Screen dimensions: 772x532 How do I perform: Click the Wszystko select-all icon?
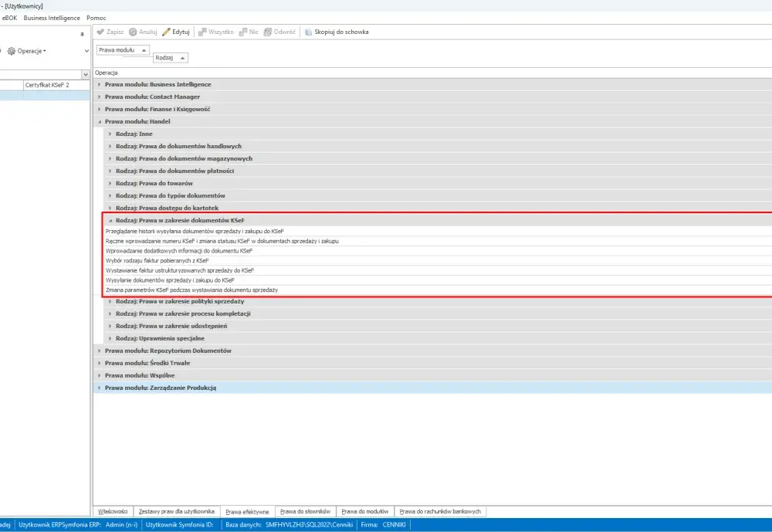[x=201, y=32]
